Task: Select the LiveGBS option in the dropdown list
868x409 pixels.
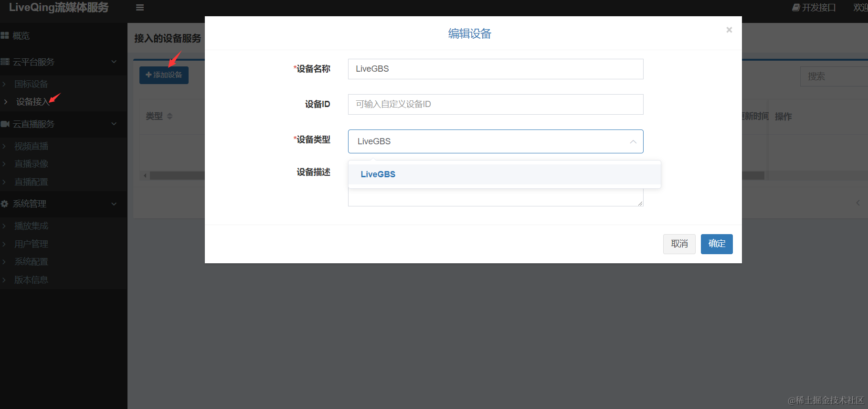Action: pyautogui.click(x=505, y=174)
